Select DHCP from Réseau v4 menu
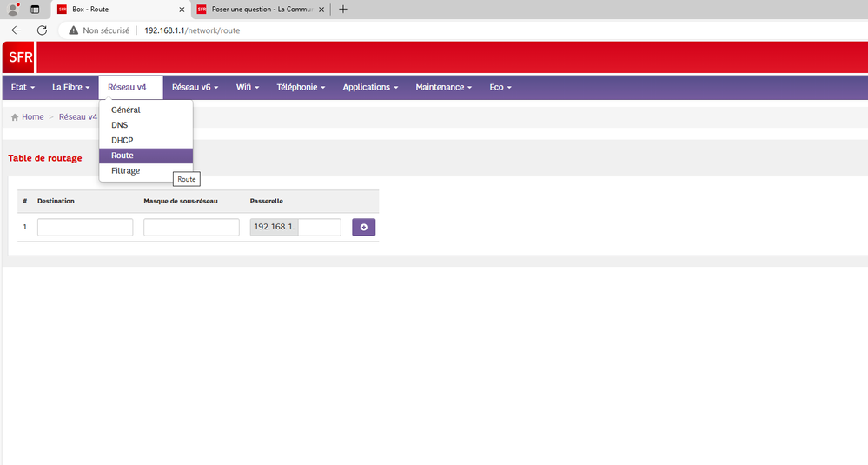868x465 pixels. click(x=122, y=140)
